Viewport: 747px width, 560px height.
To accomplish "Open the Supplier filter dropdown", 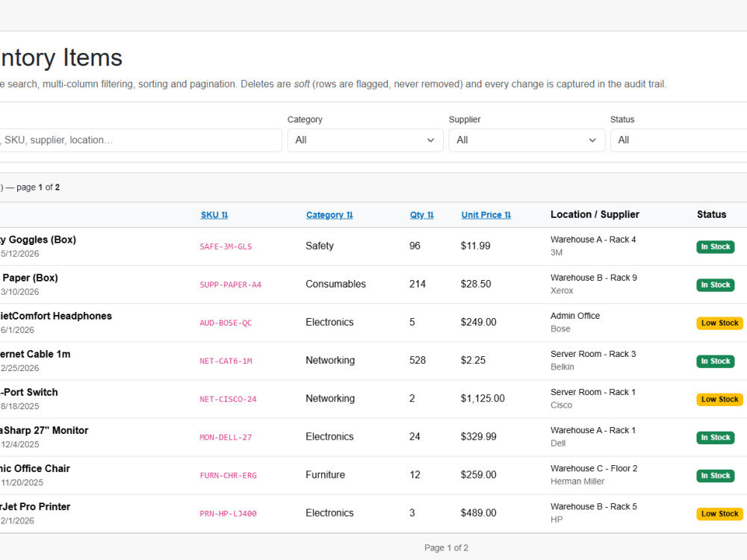I will (527, 140).
